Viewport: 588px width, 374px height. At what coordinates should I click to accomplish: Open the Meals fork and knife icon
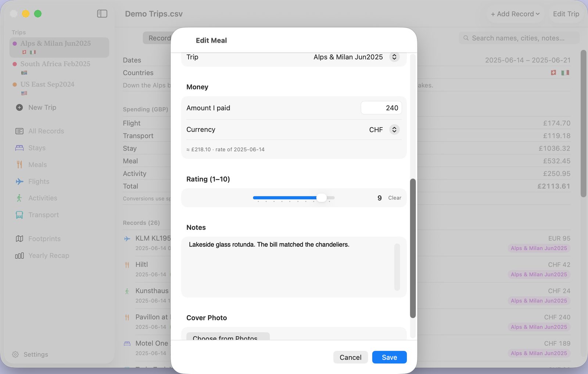point(19,164)
